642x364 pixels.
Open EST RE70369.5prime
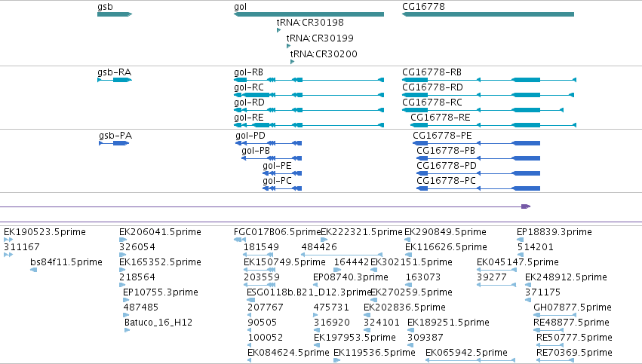(555, 361)
